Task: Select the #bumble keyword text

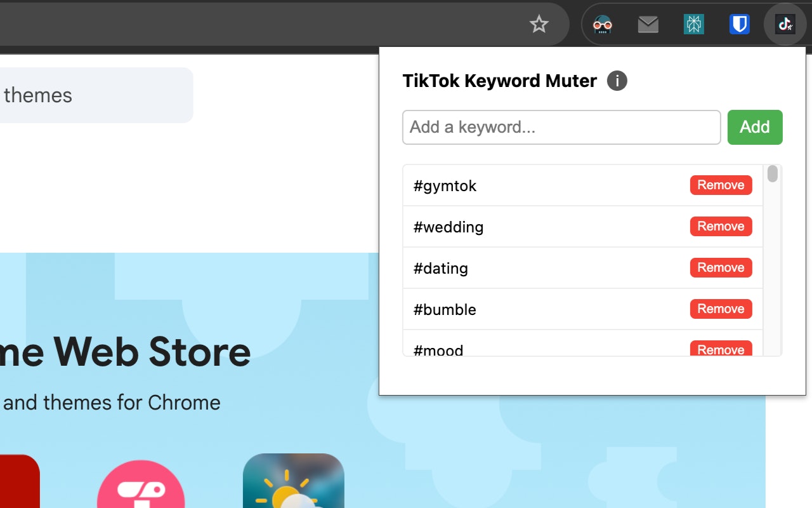Action: [445, 310]
